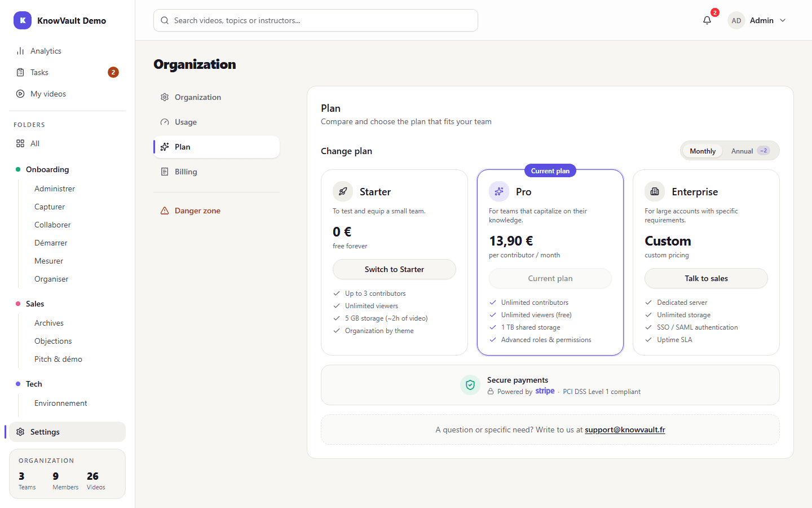Viewport: 812px width, 508px height.
Task: Click the Analytics bar chart icon
Action: click(20, 51)
